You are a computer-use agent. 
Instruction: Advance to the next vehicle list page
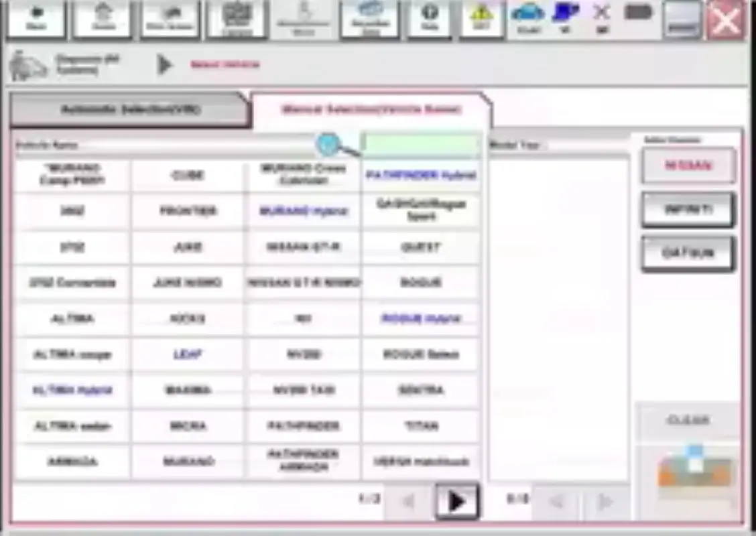click(458, 500)
